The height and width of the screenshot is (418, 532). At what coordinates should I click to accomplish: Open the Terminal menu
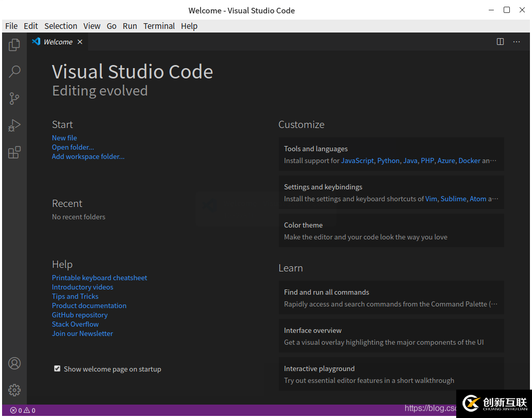[x=159, y=26]
